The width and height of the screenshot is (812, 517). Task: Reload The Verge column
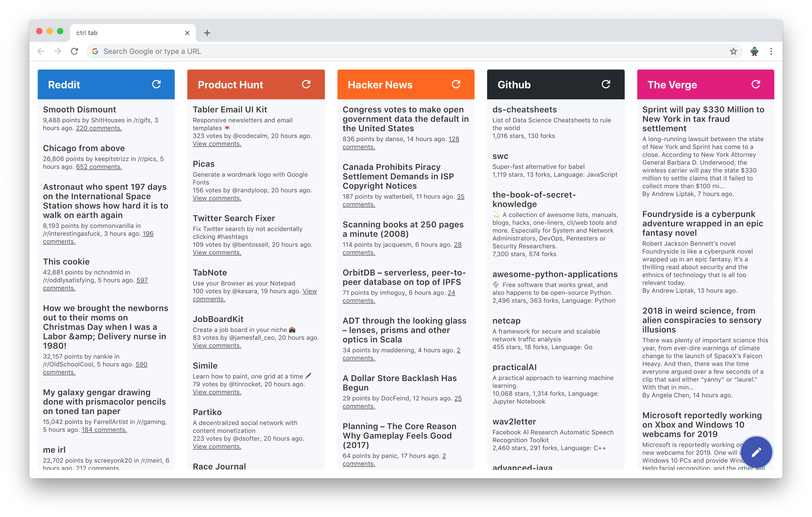(756, 84)
